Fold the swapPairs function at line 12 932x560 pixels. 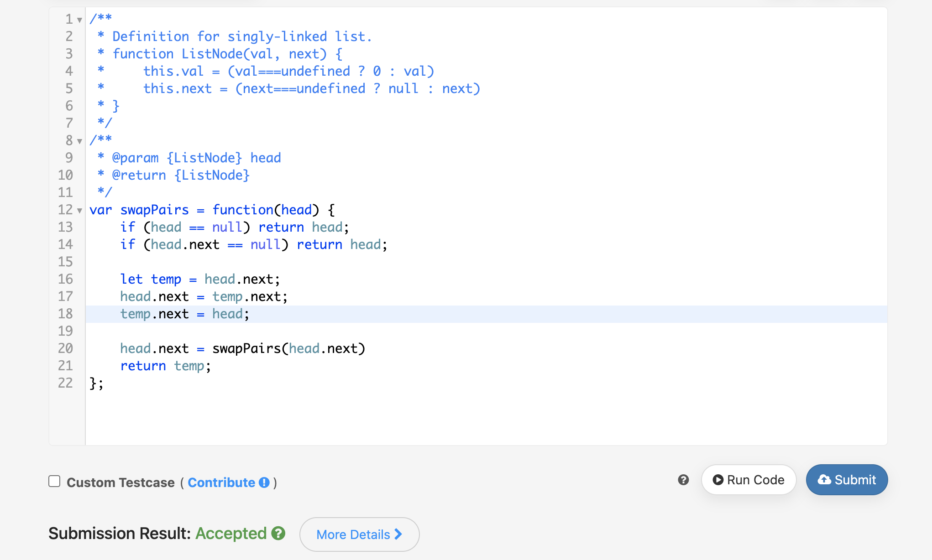[79, 211]
